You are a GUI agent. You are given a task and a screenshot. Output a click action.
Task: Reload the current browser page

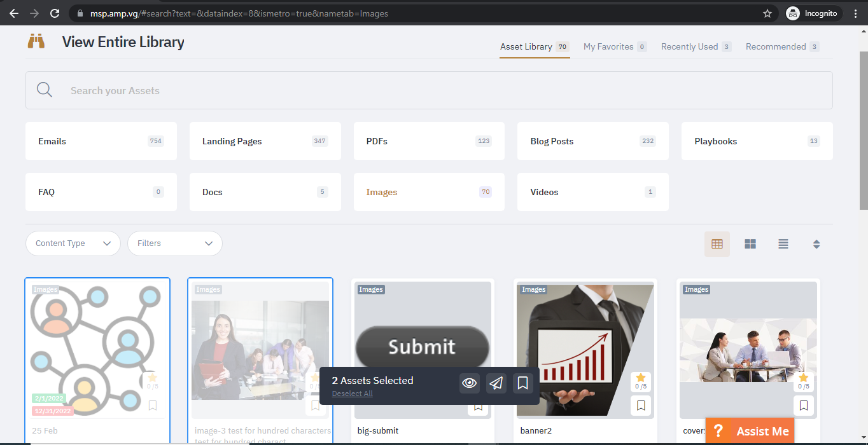click(55, 13)
